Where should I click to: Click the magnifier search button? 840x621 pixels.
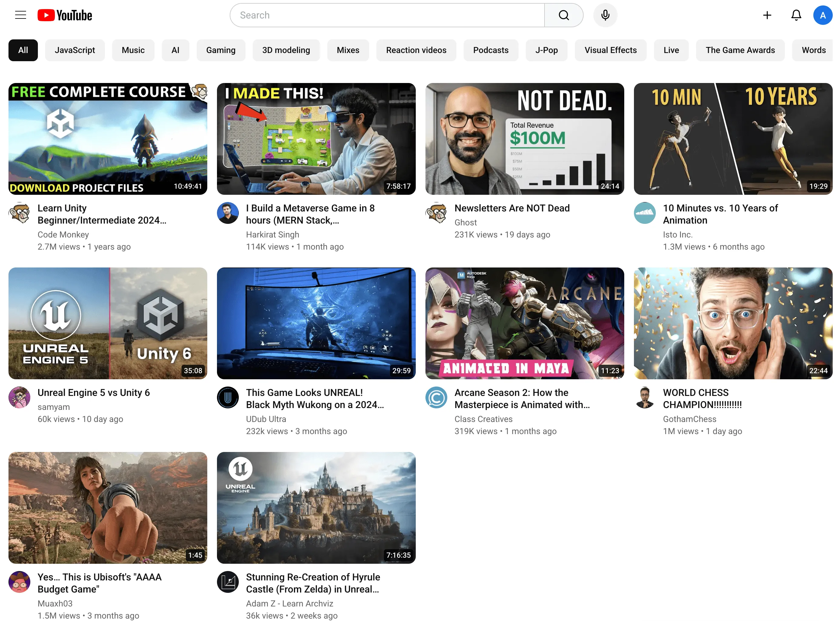point(563,15)
